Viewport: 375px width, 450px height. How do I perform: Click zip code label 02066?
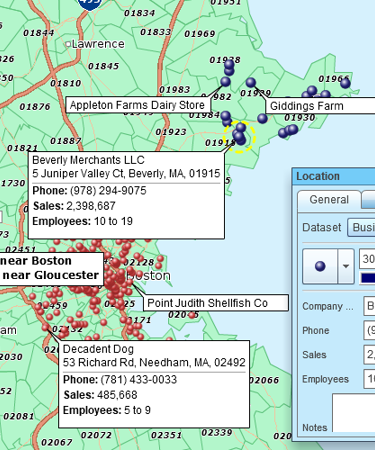point(264,380)
